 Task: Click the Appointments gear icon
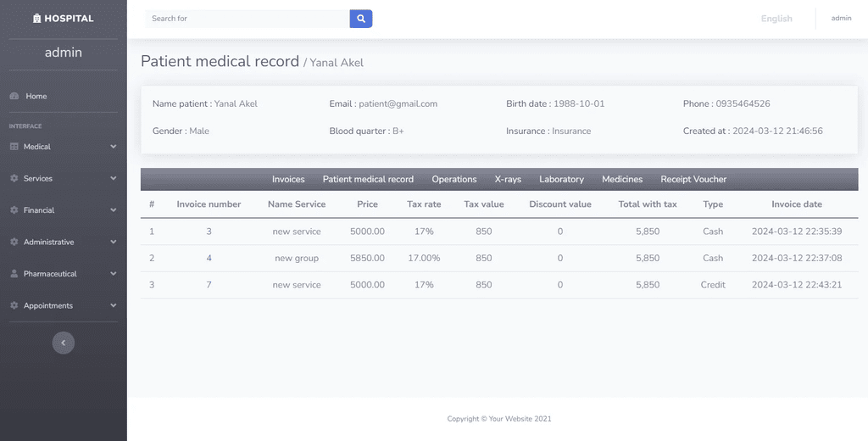pos(14,306)
